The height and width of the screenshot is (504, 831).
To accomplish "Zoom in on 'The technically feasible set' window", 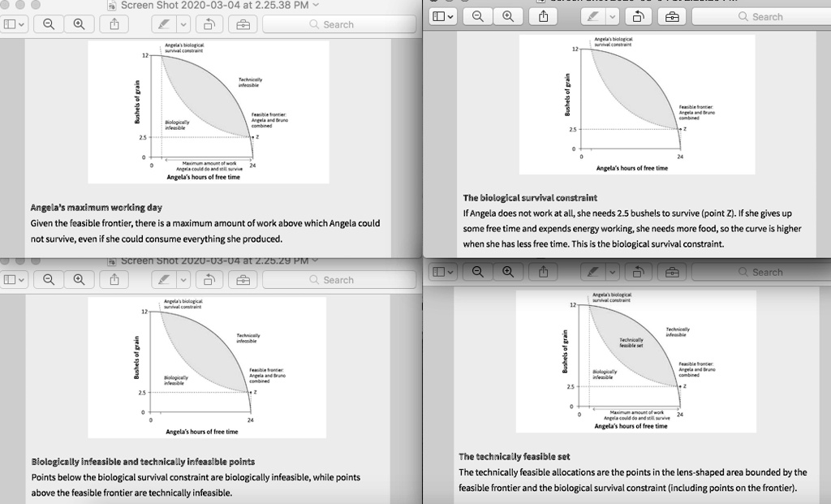I will tap(508, 272).
